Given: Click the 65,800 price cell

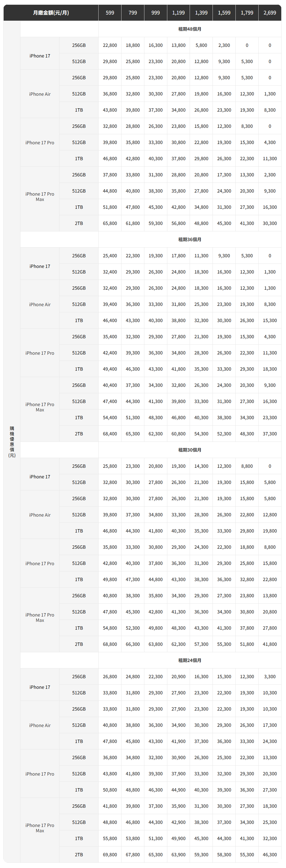Looking at the screenshot, I should (110, 223).
